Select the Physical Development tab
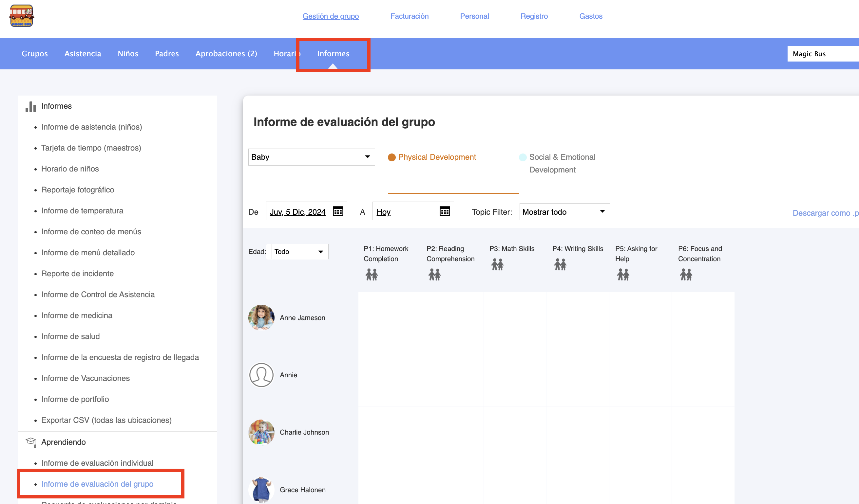859x504 pixels. (x=437, y=157)
